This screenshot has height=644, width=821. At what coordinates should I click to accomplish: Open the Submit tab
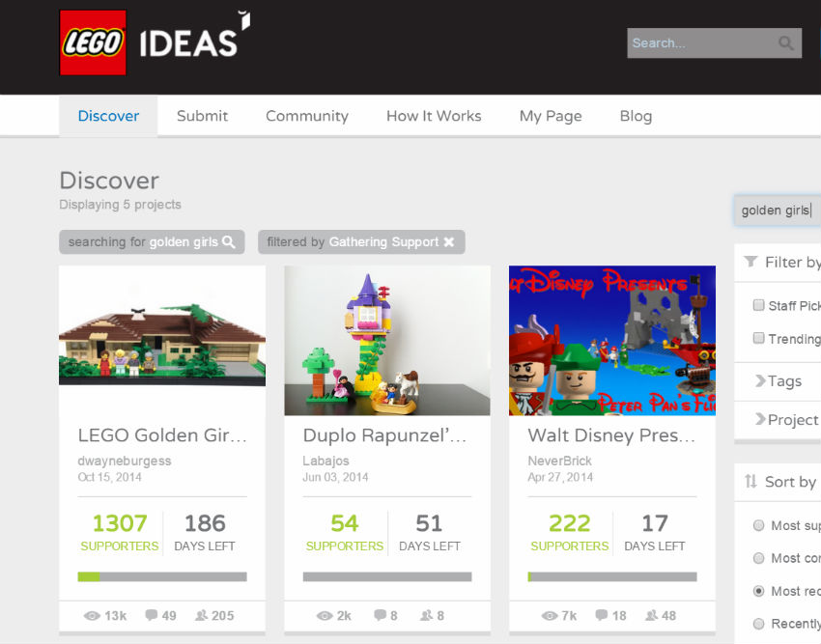tap(202, 116)
